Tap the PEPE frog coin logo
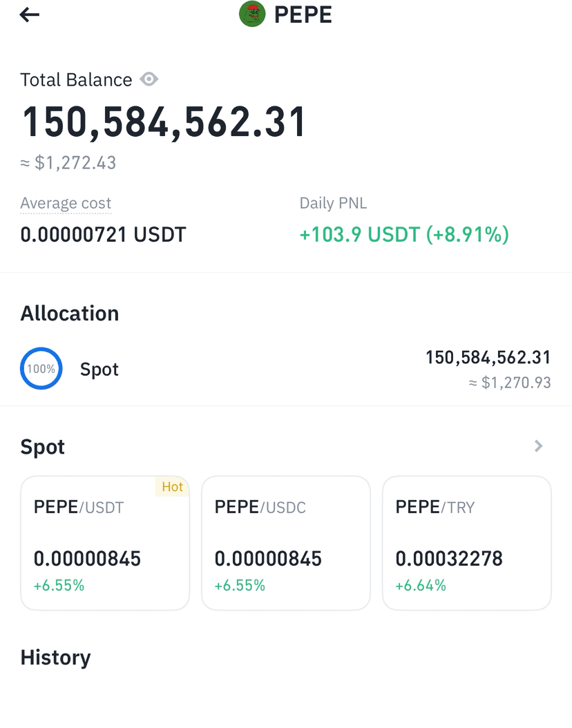 click(x=252, y=14)
